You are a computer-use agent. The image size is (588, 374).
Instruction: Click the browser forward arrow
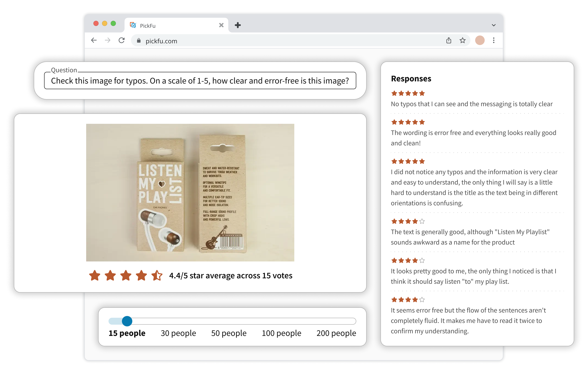point(108,40)
